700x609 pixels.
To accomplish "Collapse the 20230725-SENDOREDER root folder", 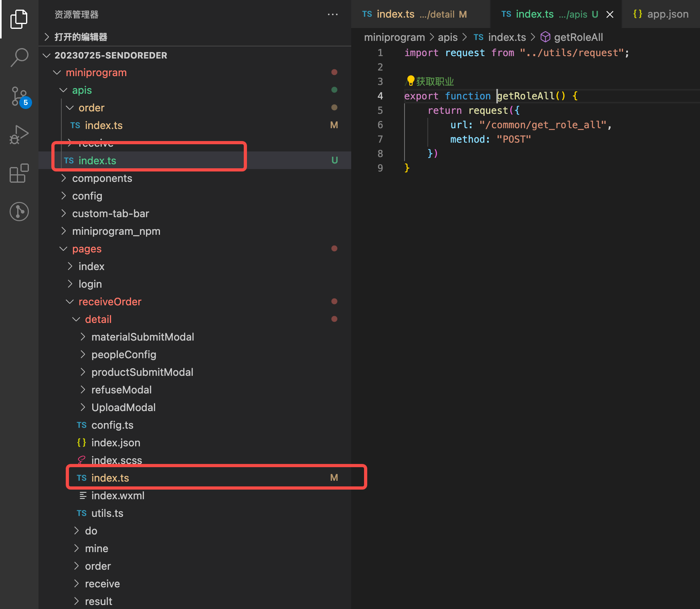I will point(195,55).
